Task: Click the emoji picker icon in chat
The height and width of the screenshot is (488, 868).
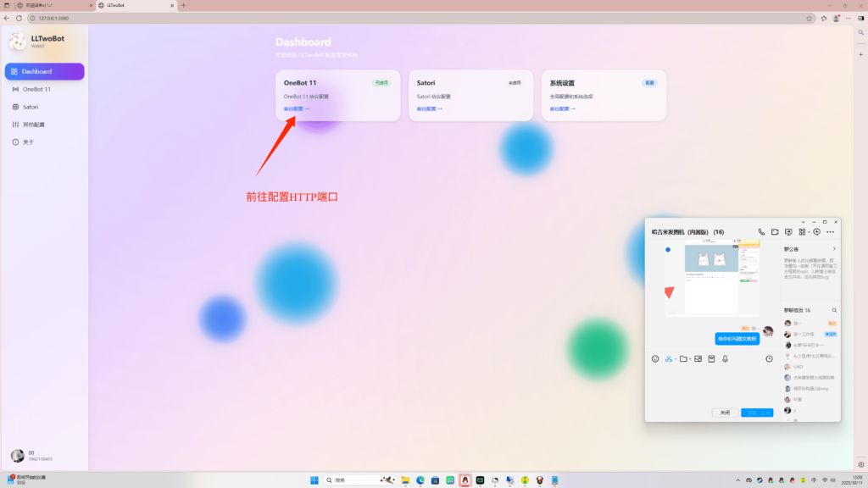Action: 655,358
